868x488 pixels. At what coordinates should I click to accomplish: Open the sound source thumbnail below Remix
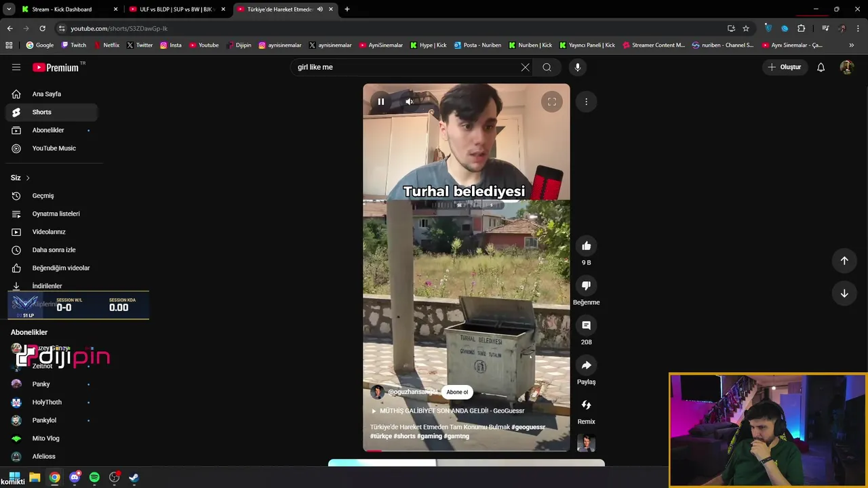(587, 443)
